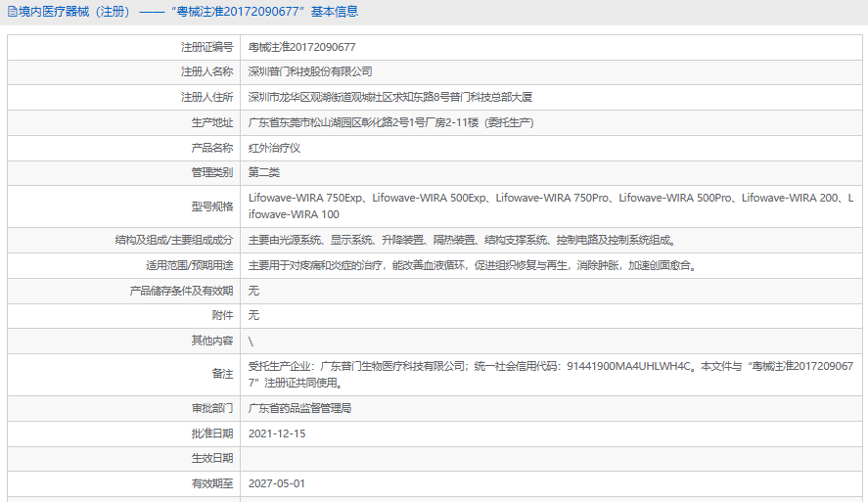This screenshot has height=502, width=868.
Task: Select production address starting with 广东省东莞市松山湖
Action: [390, 123]
